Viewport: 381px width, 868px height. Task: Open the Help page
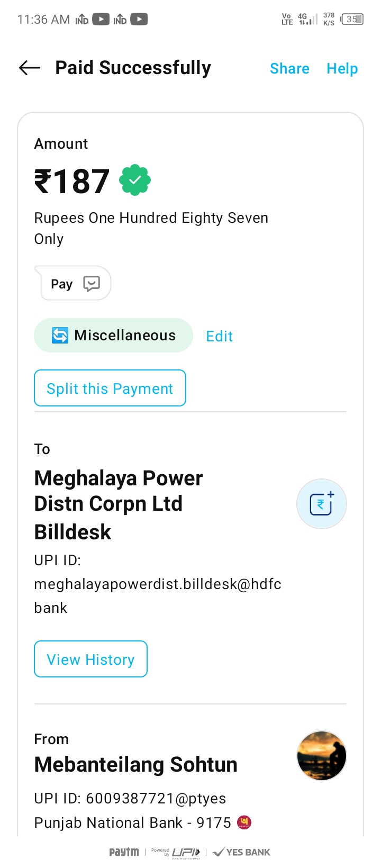pos(342,69)
